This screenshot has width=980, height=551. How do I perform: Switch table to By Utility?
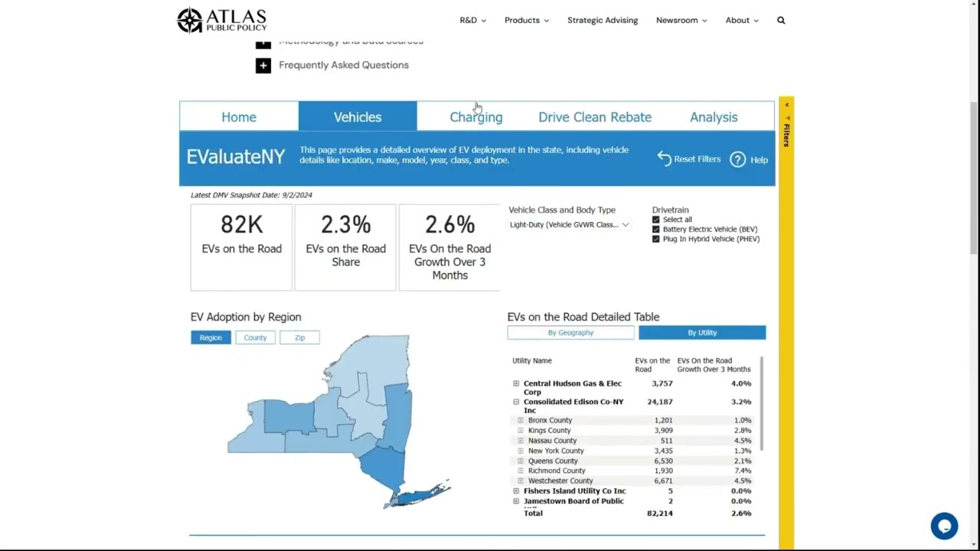[702, 333]
